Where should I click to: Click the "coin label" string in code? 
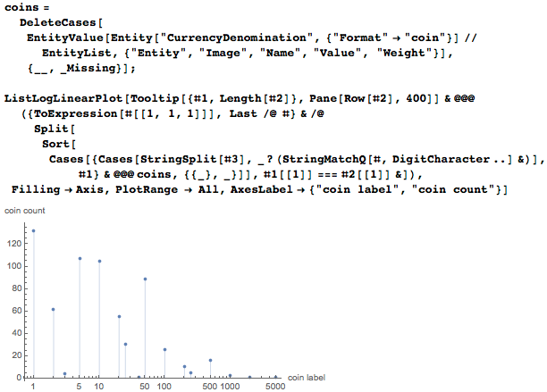tap(359, 189)
